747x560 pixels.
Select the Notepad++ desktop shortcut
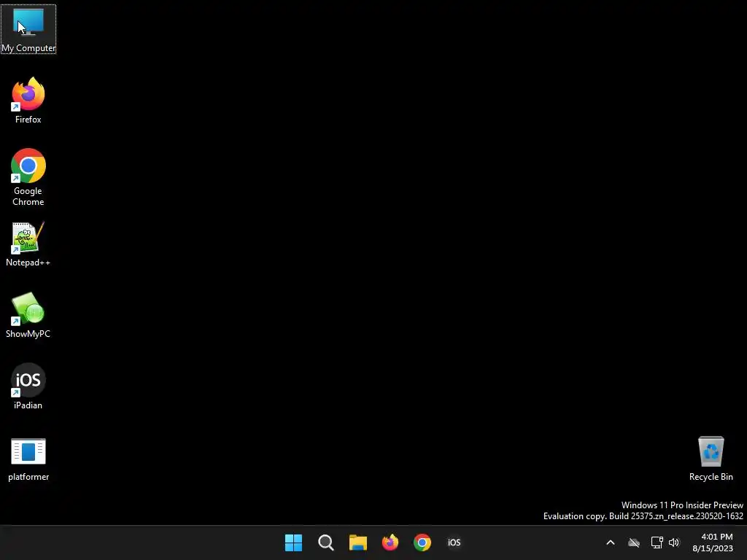click(x=28, y=244)
